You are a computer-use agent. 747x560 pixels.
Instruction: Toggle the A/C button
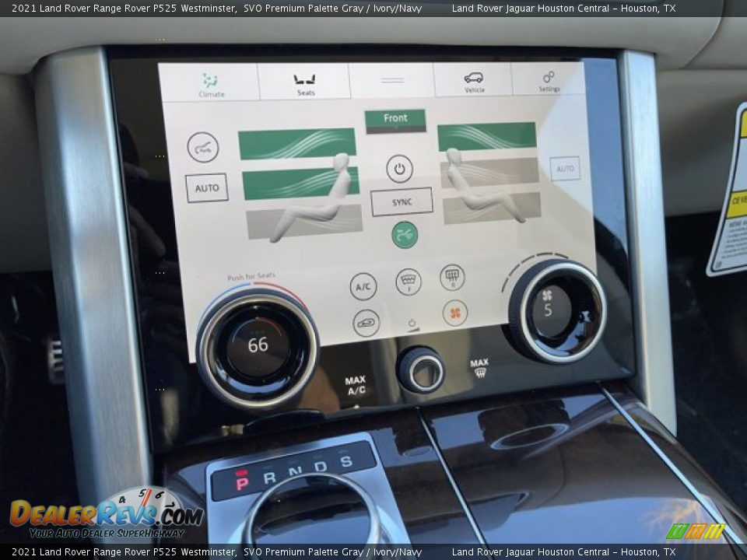pos(363,286)
